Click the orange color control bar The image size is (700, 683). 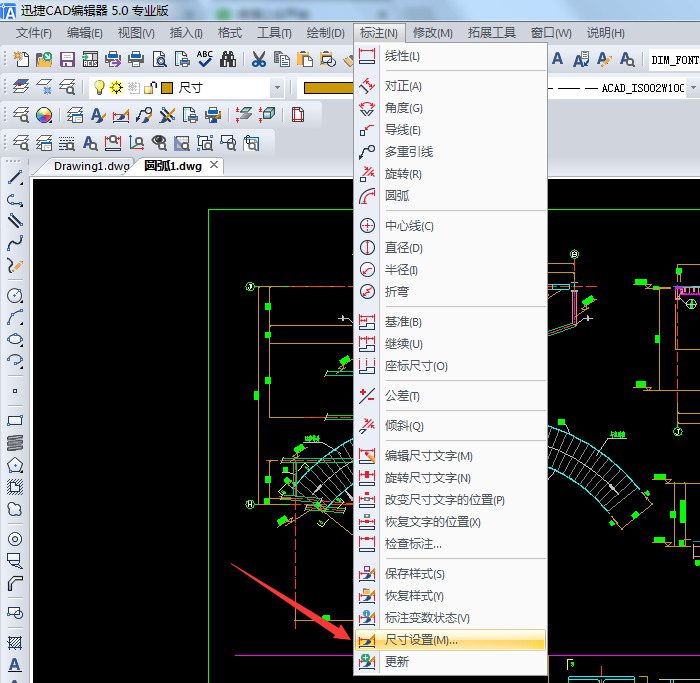click(328, 88)
